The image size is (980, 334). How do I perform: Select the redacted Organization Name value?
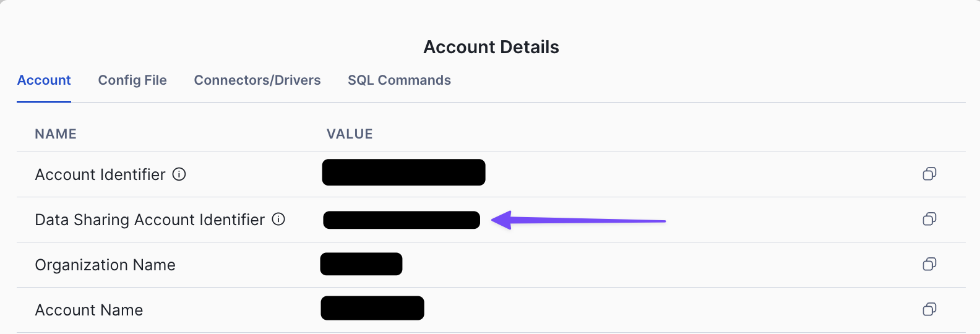tap(361, 264)
